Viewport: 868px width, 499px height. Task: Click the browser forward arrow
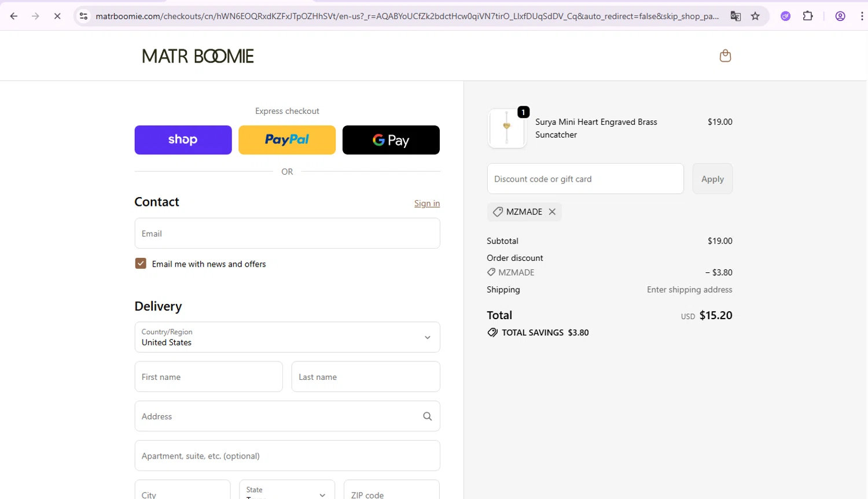point(35,16)
